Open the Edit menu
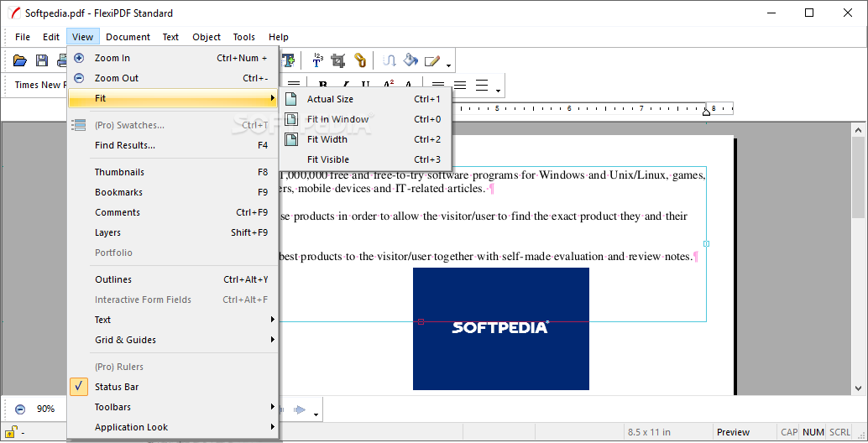The width and height of the screenshot is (868, 443). point(51,37)
